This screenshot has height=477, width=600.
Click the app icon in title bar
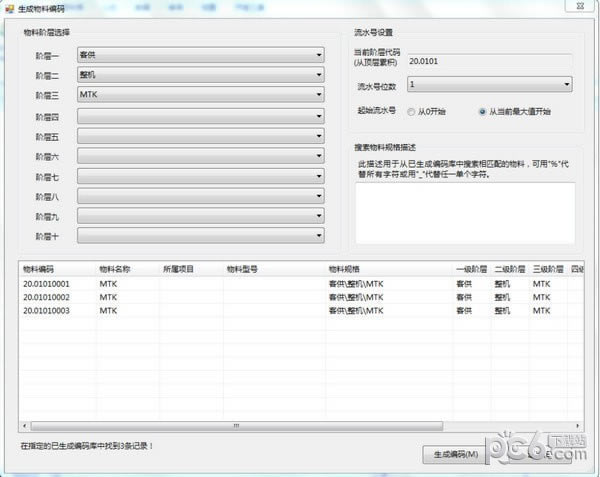pyautogui.click(x=9, y=9)
